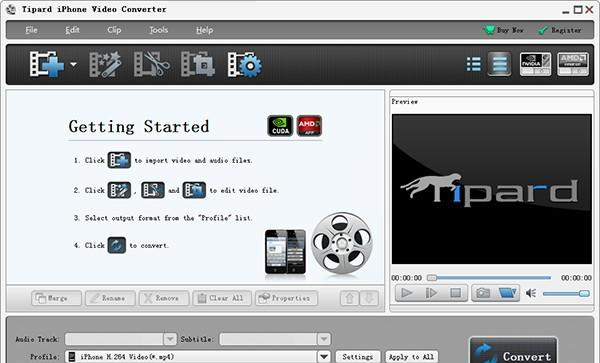Click the Clear All button
Image resolution: width=600 pixels, height=363 pixels.
coord(222,298)
